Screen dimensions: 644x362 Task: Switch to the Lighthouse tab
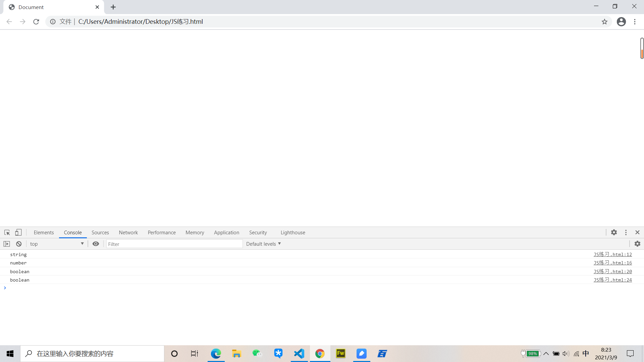click(x=293, y=233)
